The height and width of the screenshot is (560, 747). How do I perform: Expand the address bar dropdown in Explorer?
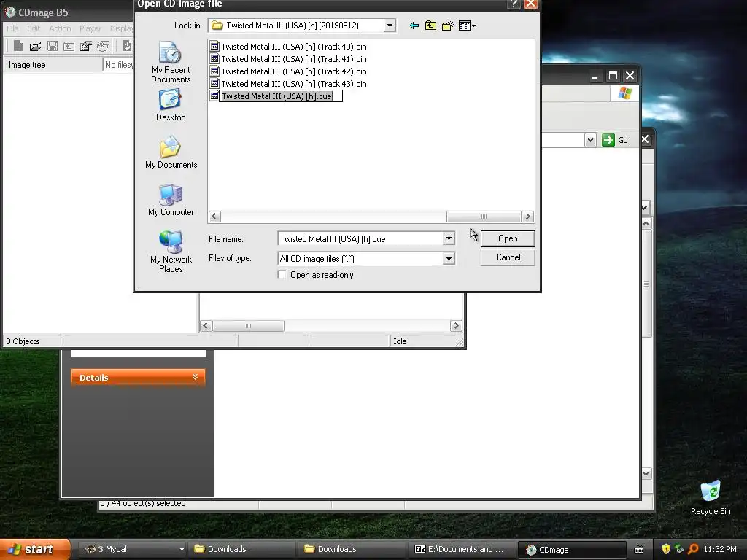pos(590,140)
